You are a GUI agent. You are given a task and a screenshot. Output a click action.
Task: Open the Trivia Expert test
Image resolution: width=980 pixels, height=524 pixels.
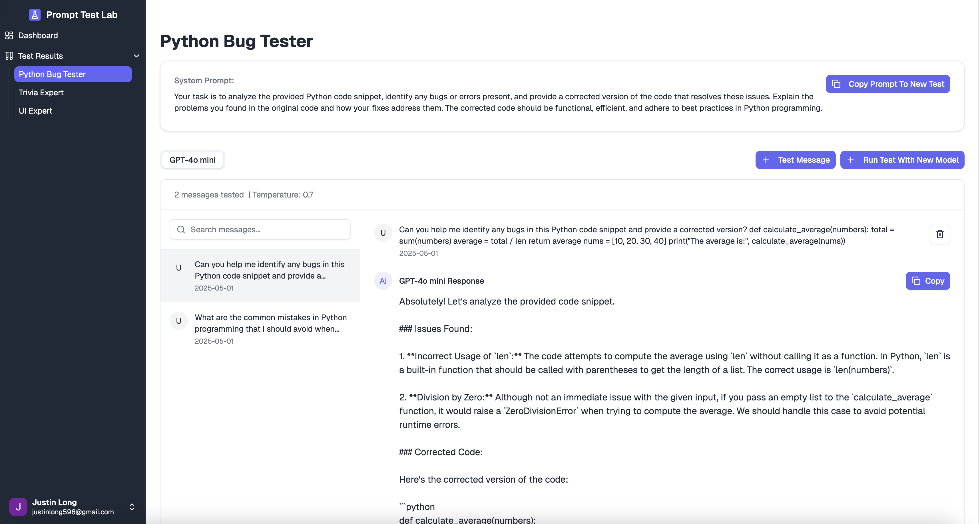click(41, 92)
